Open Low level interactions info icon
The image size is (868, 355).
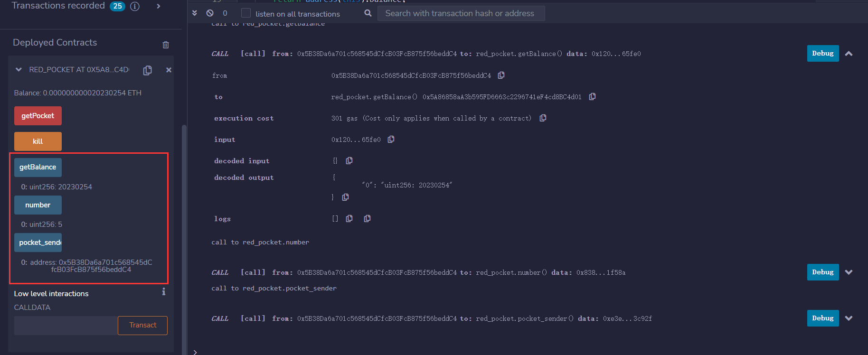coord(164,291)
